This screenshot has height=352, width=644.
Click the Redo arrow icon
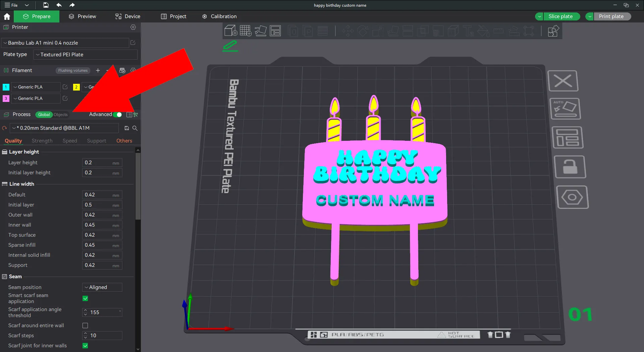click(x=72, y=5)
